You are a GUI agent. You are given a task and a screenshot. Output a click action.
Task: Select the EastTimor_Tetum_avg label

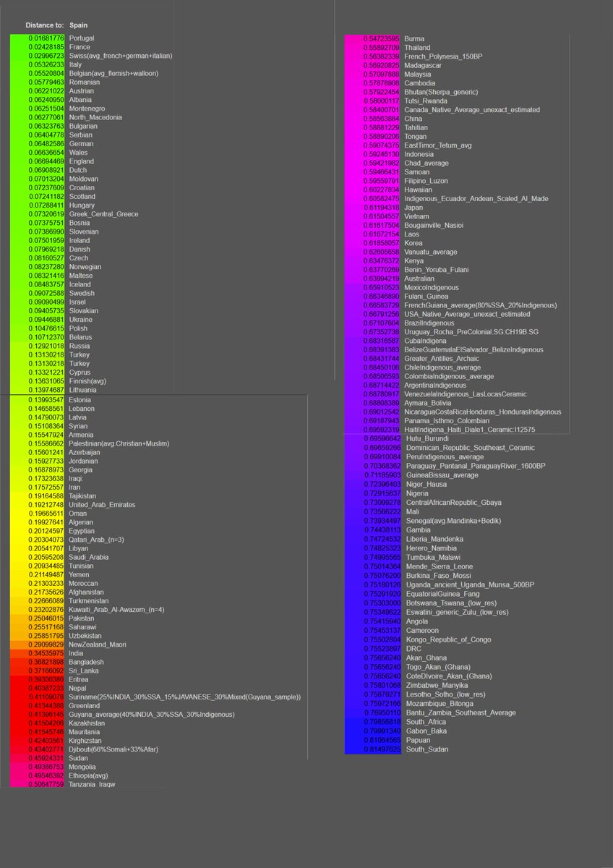coord(438,145)
